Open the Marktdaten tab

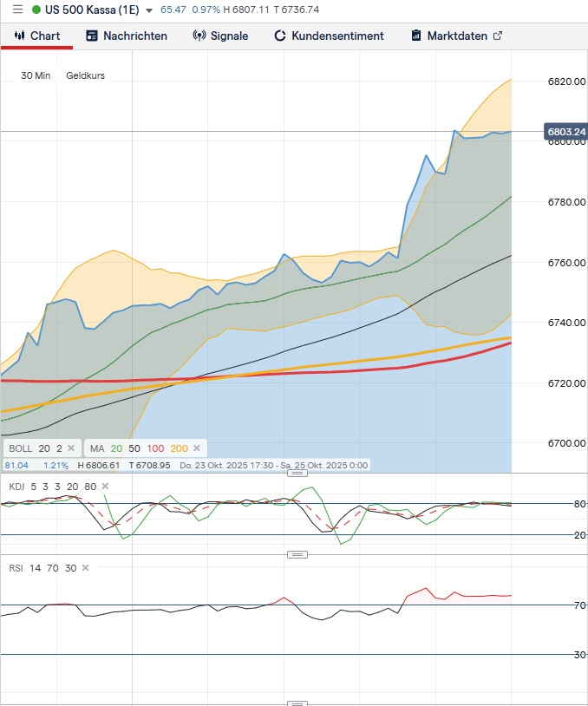tap(457, 36)
